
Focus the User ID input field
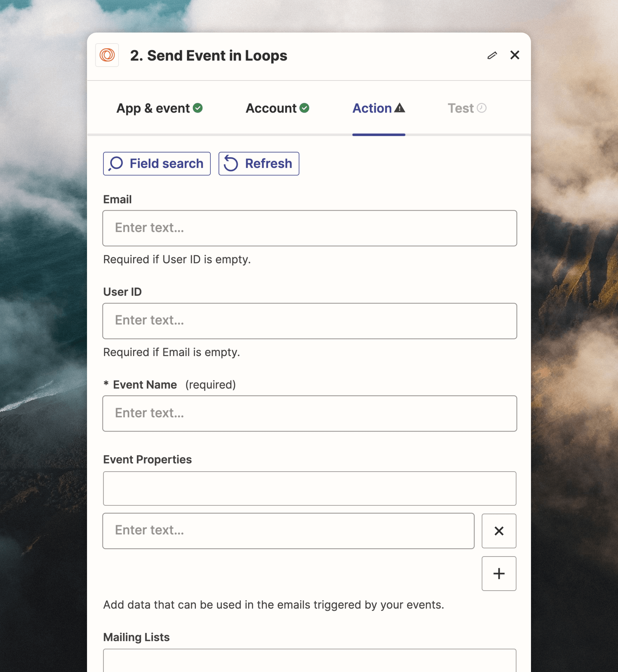(x=309, y=321)
